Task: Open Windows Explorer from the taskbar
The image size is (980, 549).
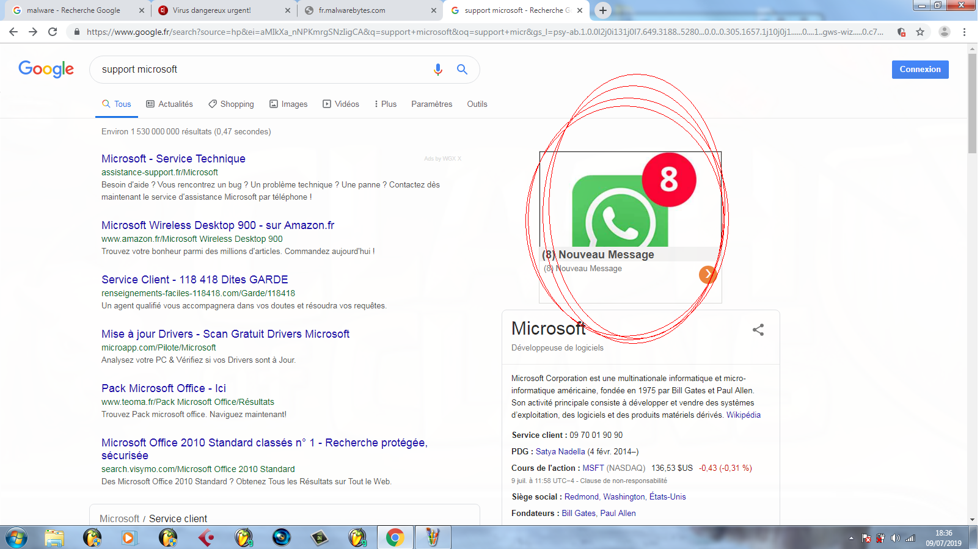Action: (x=54, y=537)
